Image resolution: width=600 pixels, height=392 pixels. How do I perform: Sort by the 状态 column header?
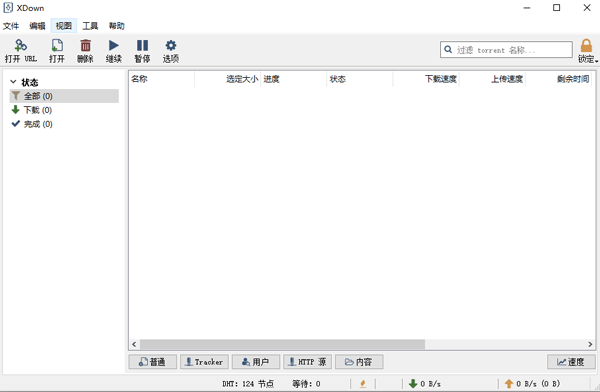click(360, 79)
